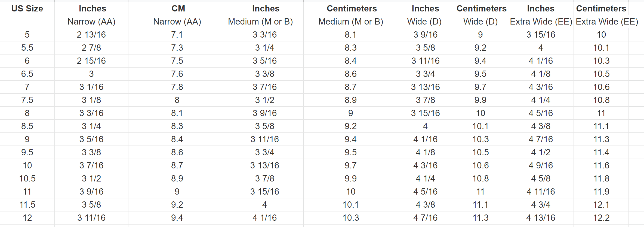
Task: Click the Medium (M or B) centimeters subheader
Action: (x=351, y=22)
